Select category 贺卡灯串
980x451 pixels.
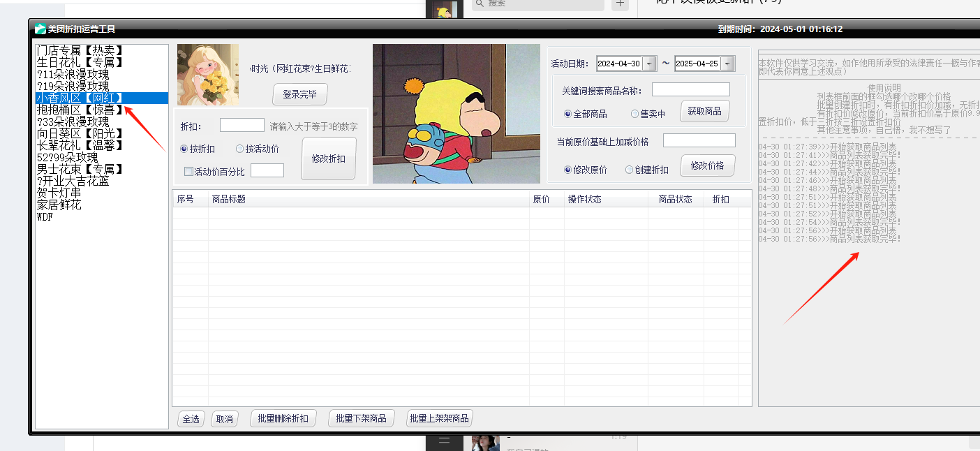tap(102, 193)
